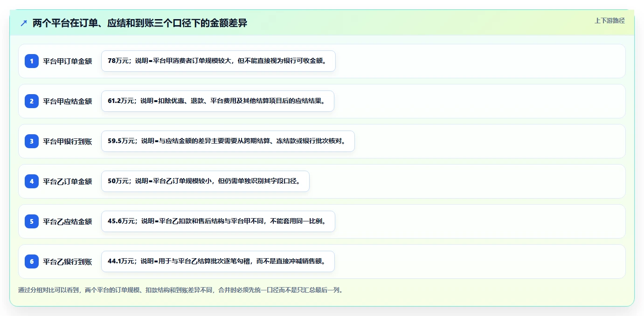
Task: Open the 59.5万元 description box
Action: tap(228, 141)
